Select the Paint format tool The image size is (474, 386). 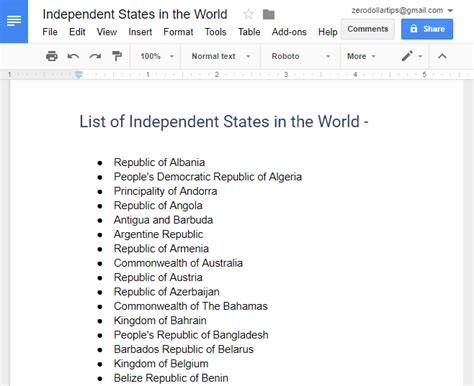click(x=117, y=56)
